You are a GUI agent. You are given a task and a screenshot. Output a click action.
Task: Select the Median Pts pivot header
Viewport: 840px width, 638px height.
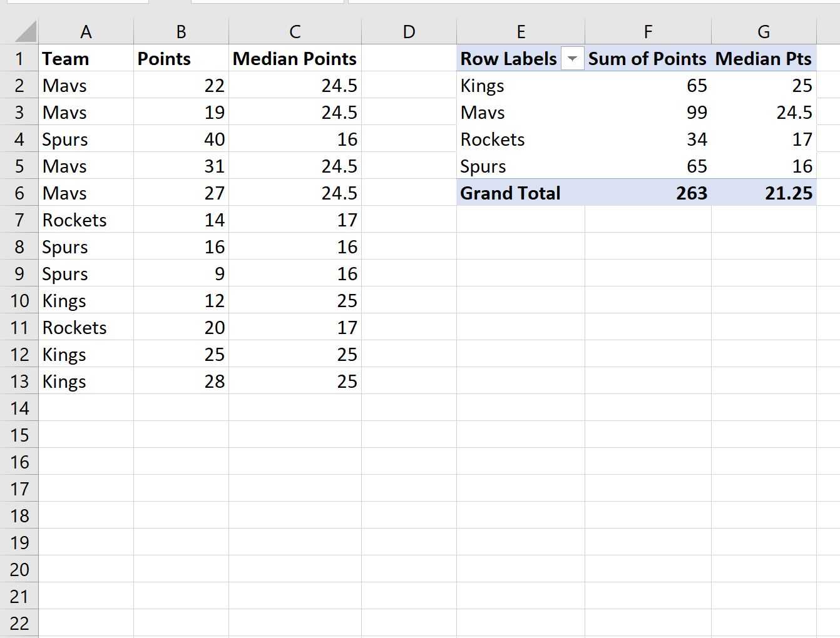click(x=764, y=59)
